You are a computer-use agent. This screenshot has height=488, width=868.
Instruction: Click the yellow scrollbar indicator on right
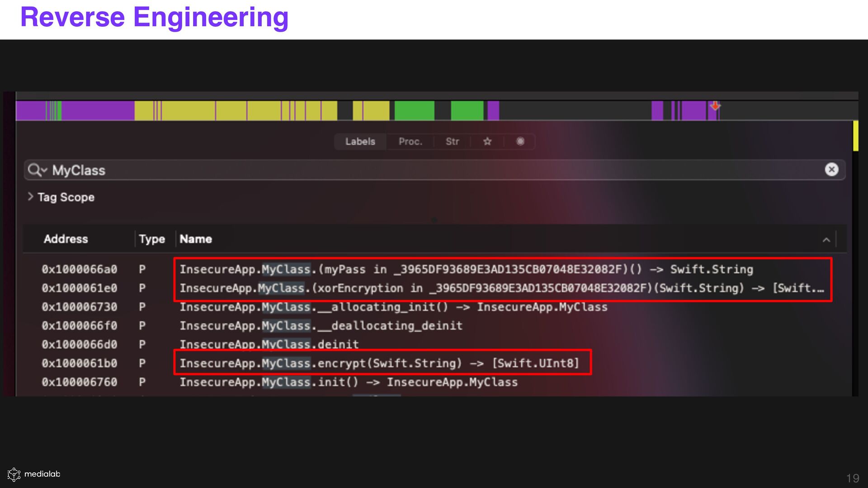pyautogui.click(x=855, y=136)
